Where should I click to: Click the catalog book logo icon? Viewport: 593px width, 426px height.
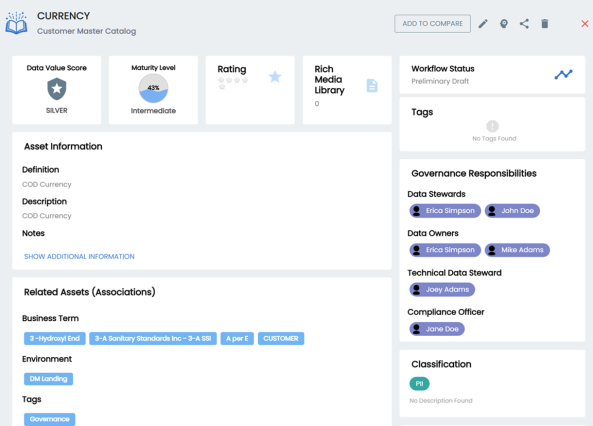click(x=16, y=23)
